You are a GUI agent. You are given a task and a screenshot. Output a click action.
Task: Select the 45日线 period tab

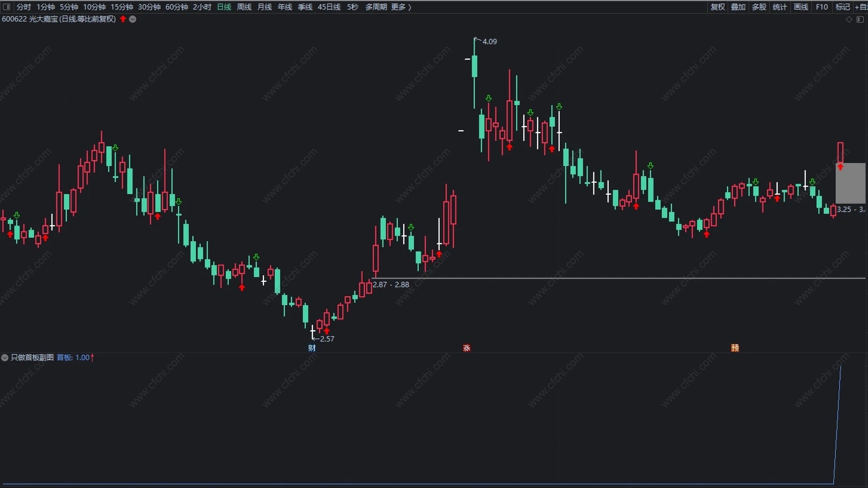click(329, 7)
